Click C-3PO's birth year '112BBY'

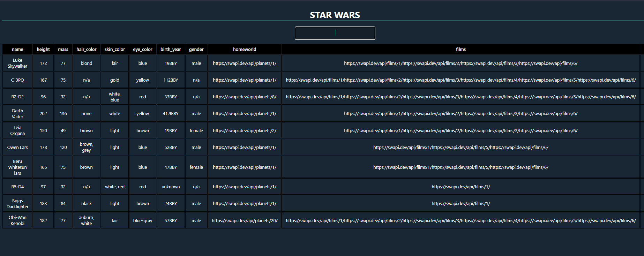click(x=171, y=80)
